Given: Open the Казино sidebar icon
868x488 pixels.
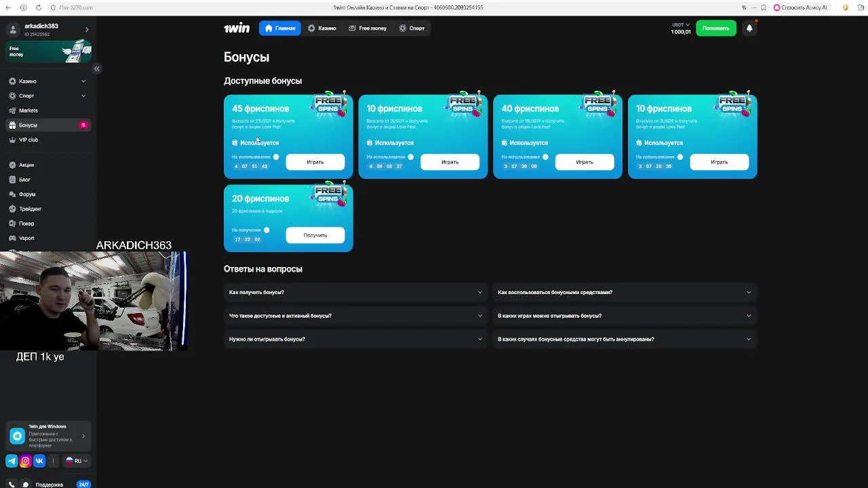Looking at the screenshot, I should point(12,81).
